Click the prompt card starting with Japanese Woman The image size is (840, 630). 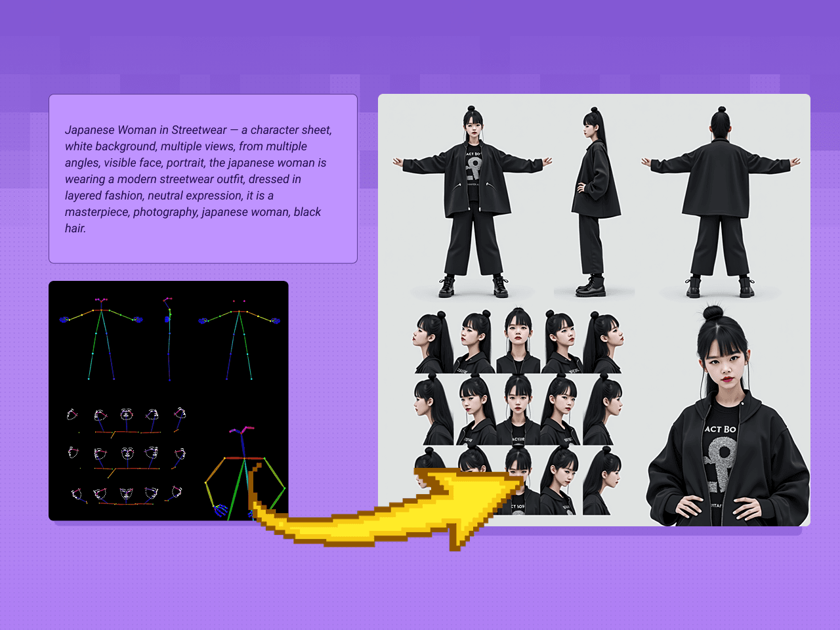203,178
